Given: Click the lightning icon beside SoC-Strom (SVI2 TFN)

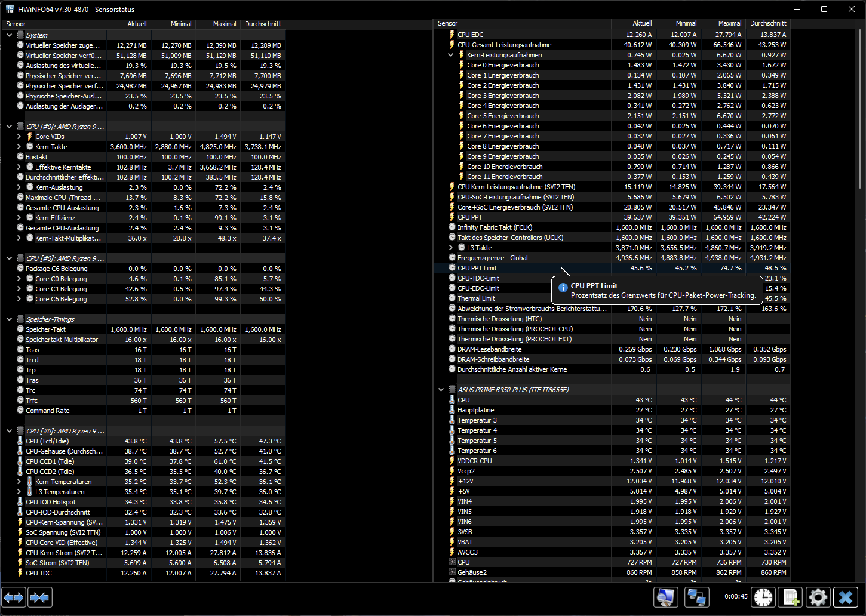Looking at the screenshot, I should coord(20,563).
